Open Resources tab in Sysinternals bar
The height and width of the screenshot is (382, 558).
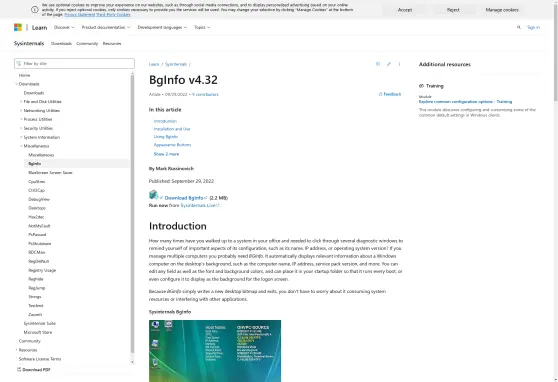click(x=112, y=43)
